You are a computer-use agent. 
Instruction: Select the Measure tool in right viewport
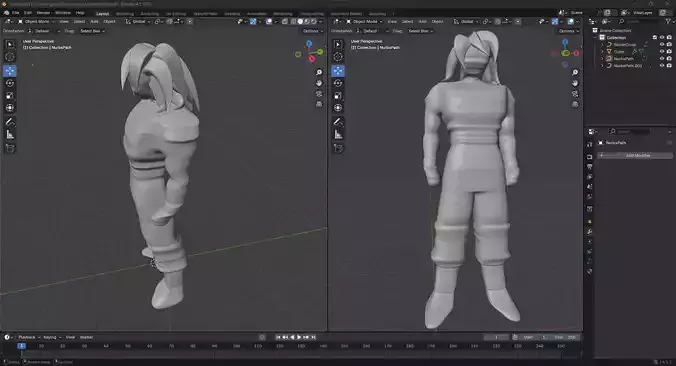pos(338,135)
